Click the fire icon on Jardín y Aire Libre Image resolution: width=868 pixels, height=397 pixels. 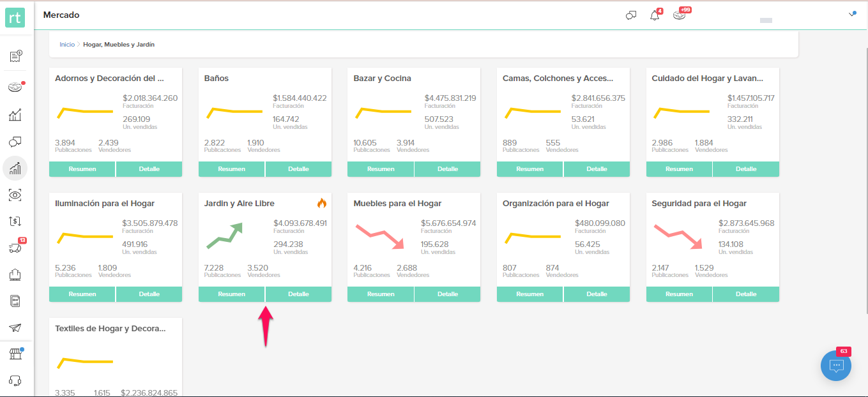click(321, 204)
